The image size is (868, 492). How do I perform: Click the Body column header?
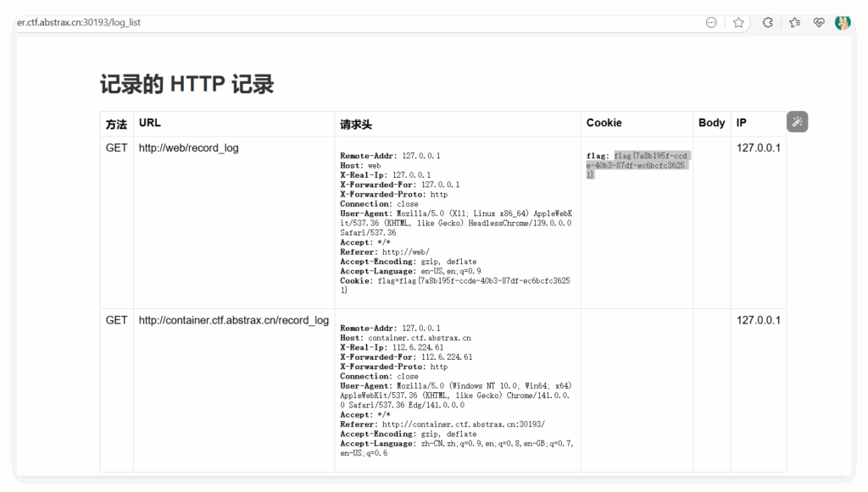tap(711, 123)
